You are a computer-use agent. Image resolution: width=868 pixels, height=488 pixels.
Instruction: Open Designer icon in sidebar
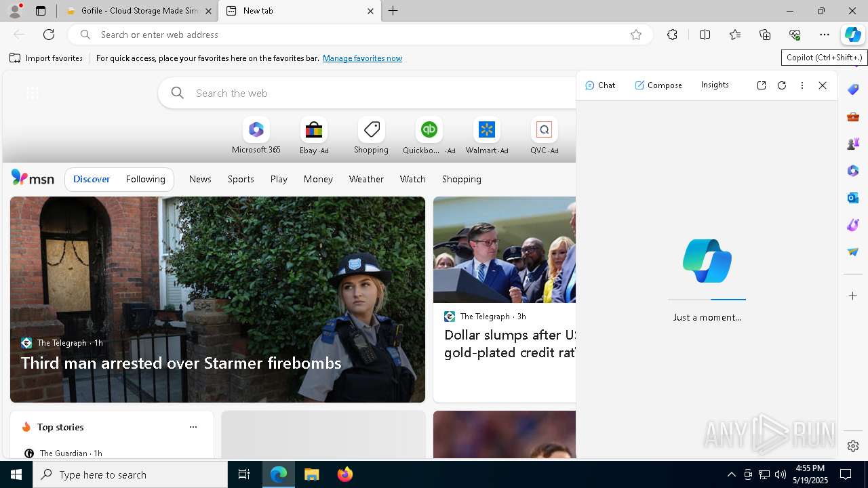pyautogui.click(x=853, y=225)
